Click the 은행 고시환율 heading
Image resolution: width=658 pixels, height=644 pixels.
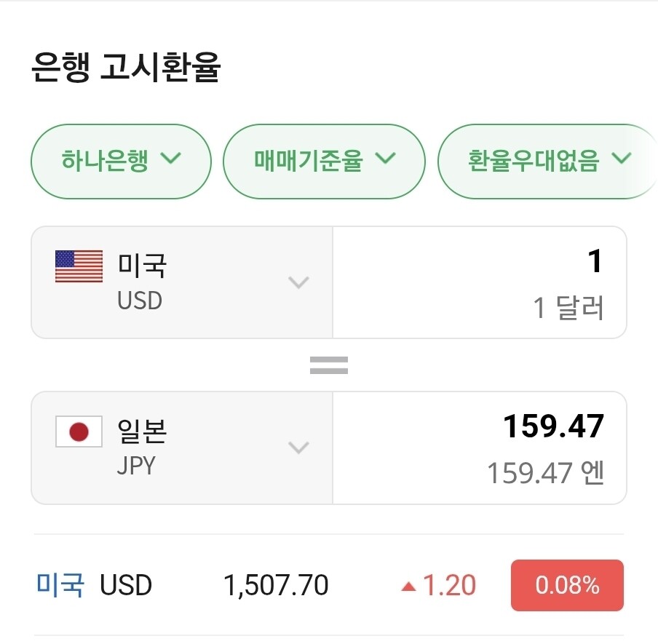click(x=126, y=68)
